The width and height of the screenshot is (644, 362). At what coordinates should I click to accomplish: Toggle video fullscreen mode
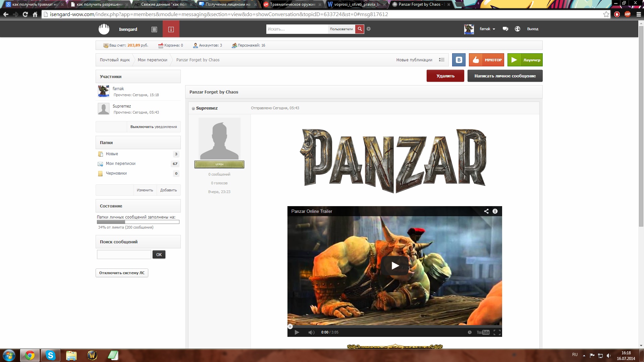point(497,332)
